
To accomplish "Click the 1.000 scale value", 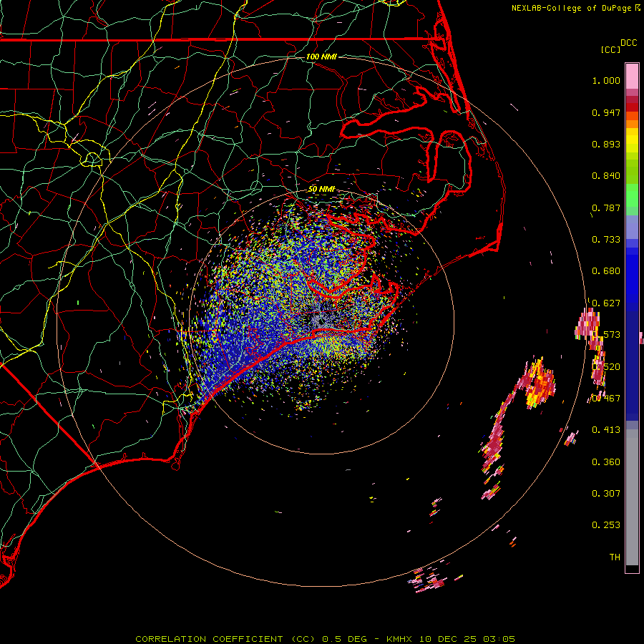I will pos(606,80).
